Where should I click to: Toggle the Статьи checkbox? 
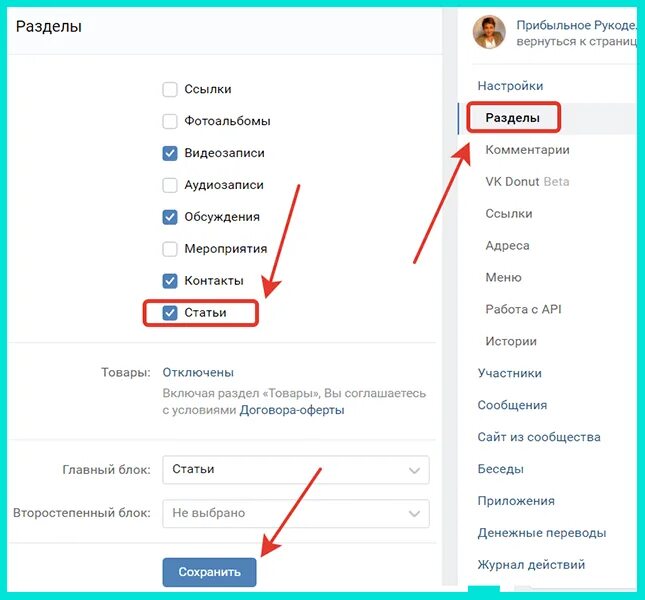(170, 313)
